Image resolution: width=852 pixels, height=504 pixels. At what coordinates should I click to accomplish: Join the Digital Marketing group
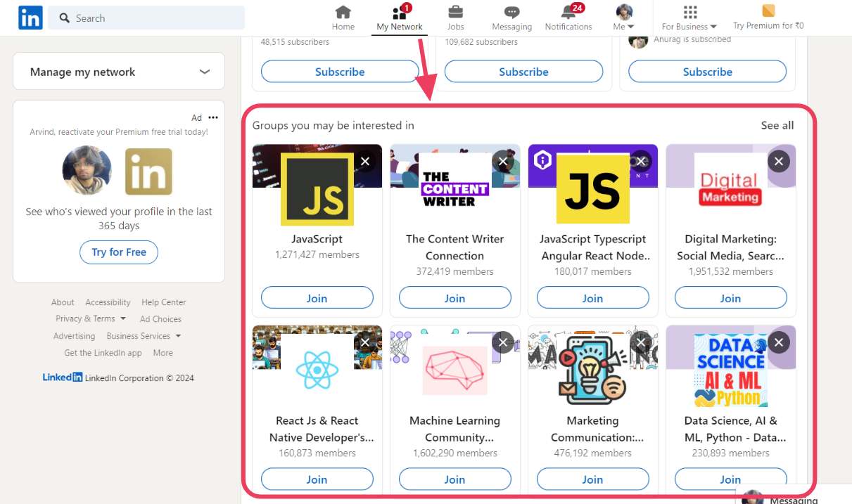(x=730, y=298)
